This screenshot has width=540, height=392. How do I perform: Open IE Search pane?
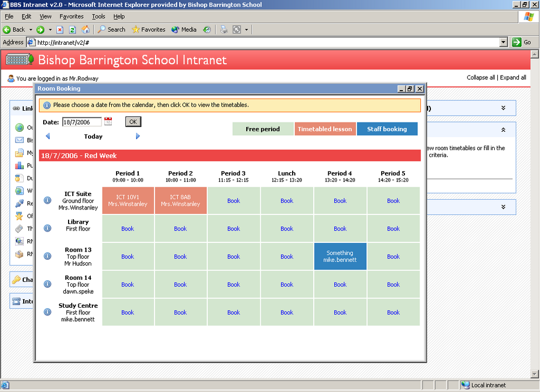point(112,30)
